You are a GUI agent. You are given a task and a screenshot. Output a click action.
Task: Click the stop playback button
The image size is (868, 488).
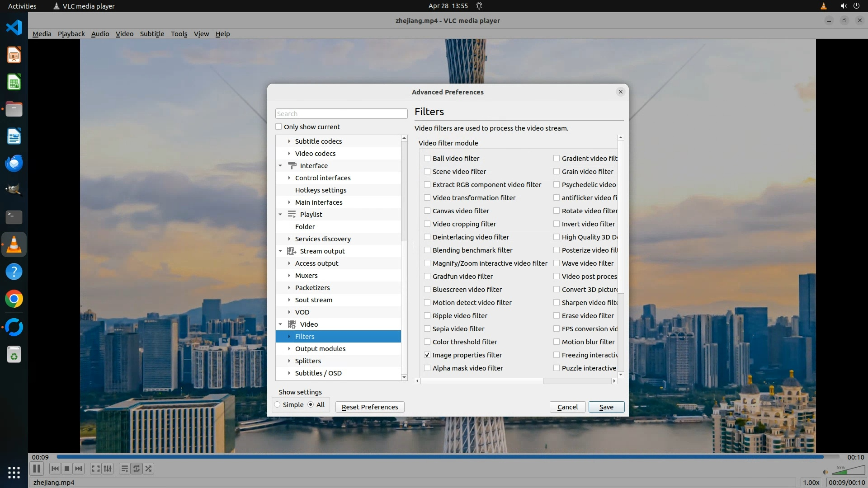coord(67,469)
